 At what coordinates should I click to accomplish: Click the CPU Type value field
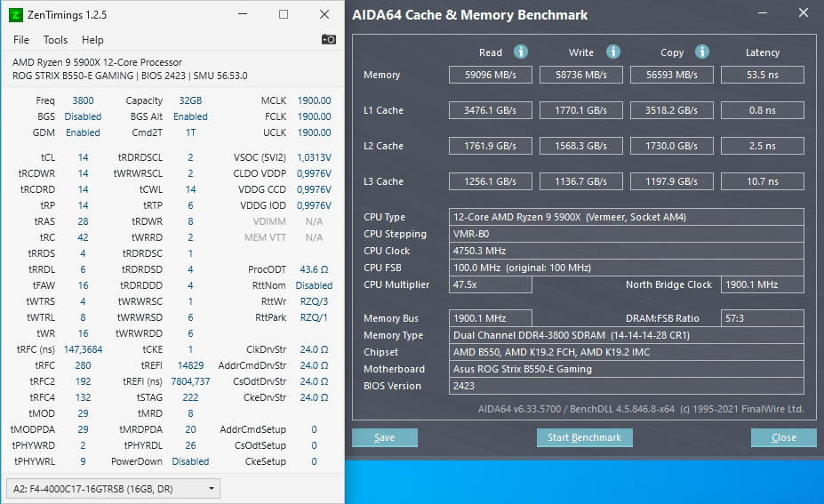pos(627,217)
